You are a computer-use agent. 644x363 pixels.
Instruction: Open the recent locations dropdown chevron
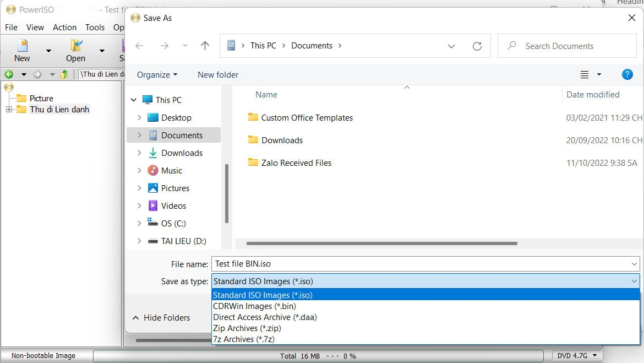click(185, 45)
